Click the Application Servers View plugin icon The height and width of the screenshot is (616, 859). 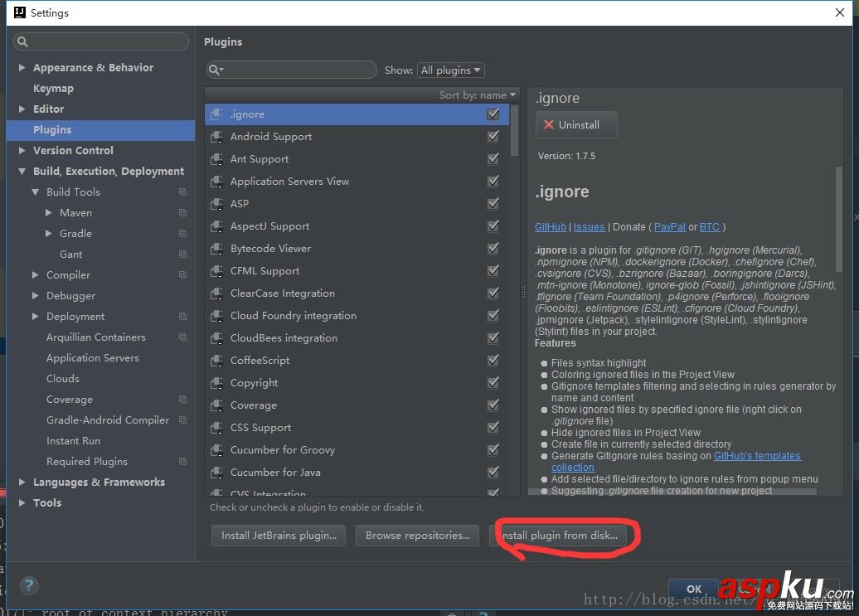[x=216, y=182]
